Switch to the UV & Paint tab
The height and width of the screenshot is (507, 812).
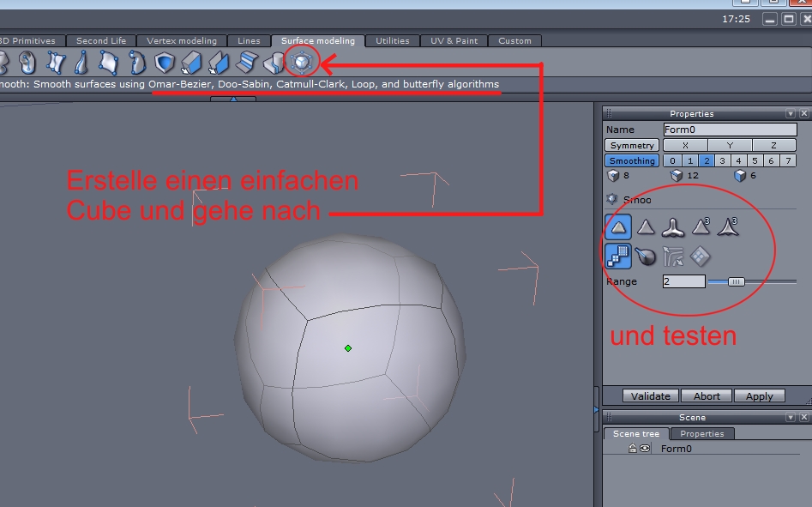(454, 41)
